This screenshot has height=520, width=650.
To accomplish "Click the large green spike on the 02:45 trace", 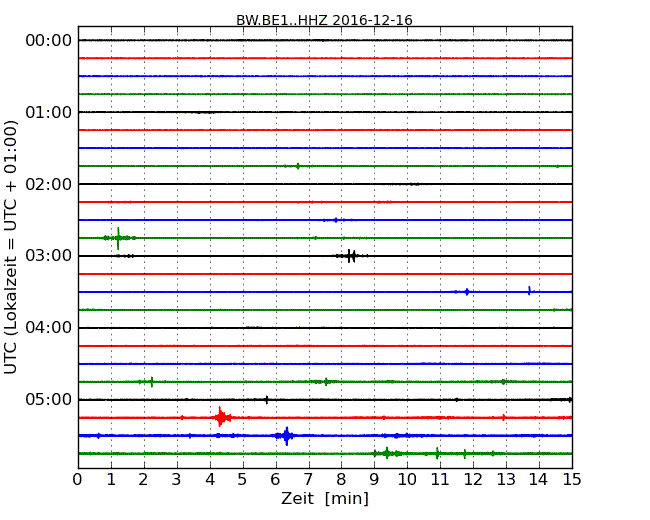I will (x=119, y=238).
